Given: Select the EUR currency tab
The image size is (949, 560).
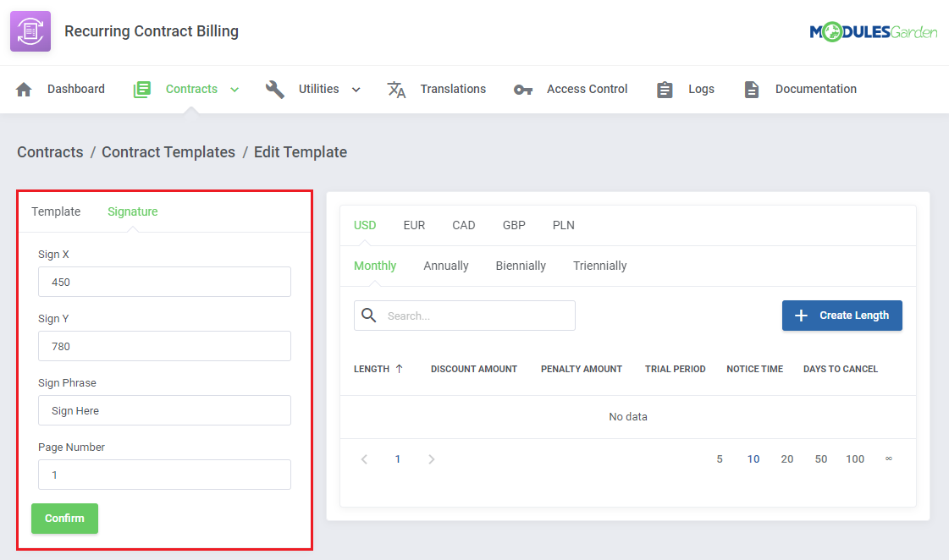Looking at the screenshot, I should [x=414, y=225].
